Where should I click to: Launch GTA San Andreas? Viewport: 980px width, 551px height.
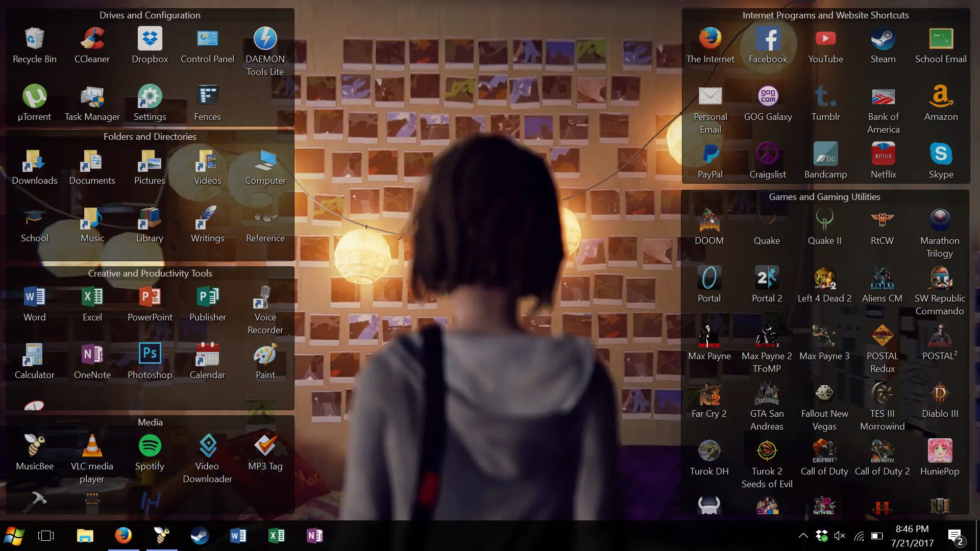767,407
